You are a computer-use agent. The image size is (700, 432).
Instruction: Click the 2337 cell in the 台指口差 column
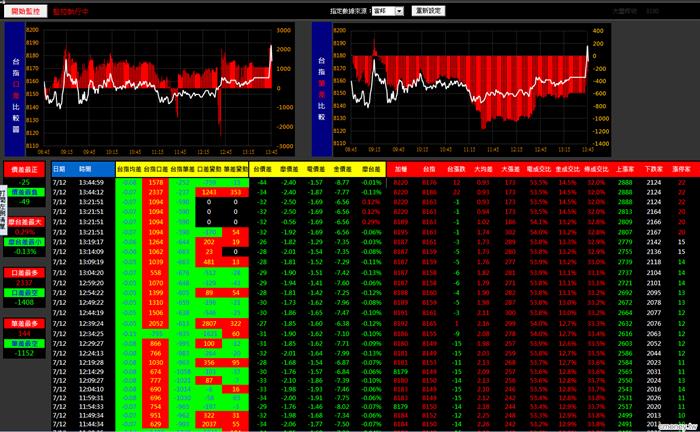pyautogui.click(x=156, y=192)
